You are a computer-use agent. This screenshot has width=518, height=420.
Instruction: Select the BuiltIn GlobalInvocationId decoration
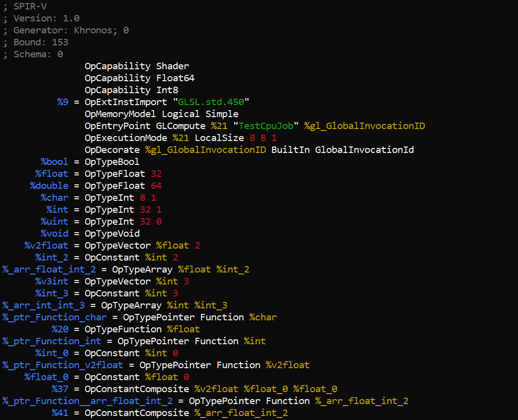[x=364, y=149]
